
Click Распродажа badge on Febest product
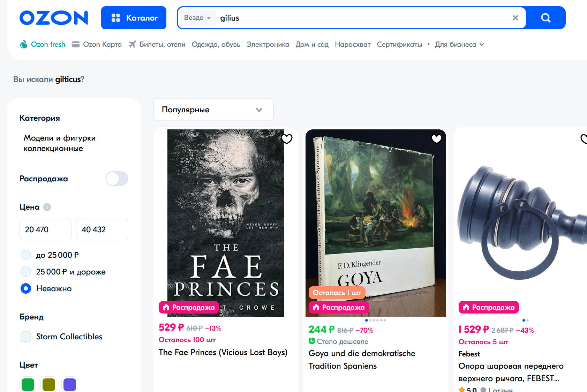click(x=489, y=307)
